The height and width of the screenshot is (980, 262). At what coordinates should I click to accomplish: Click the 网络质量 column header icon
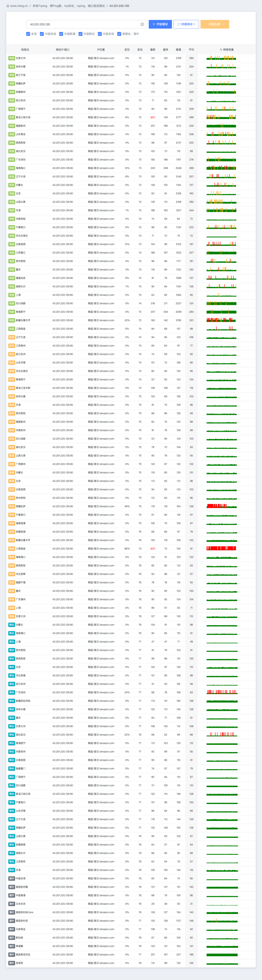(x=221, y=50)
